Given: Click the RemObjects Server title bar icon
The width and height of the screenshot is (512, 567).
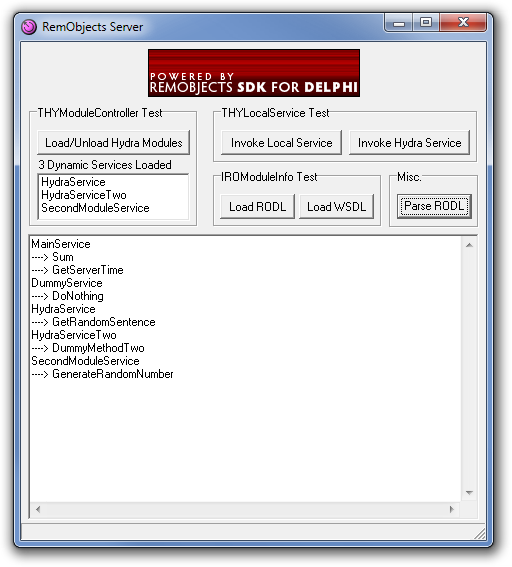Looking at the screenshot, I should (29, 27).
